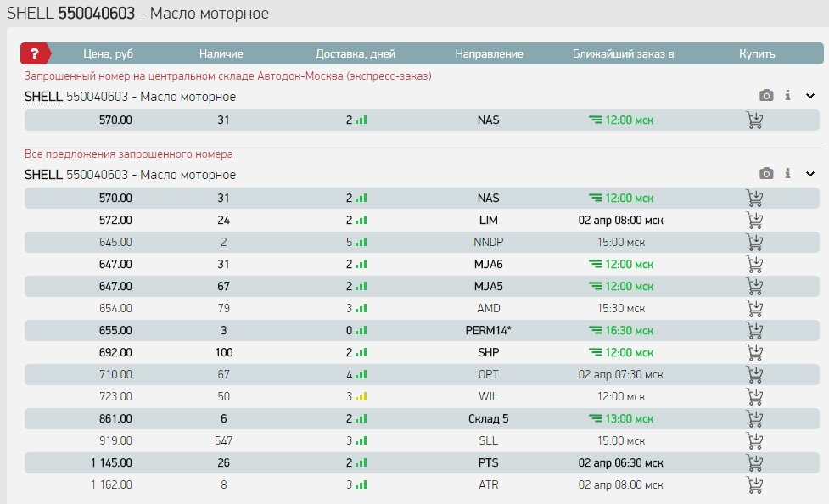This screenshot has width=829, height=504.
Task: Add NNDP 645.00 offer to cart
Action: tap(754, 242)
